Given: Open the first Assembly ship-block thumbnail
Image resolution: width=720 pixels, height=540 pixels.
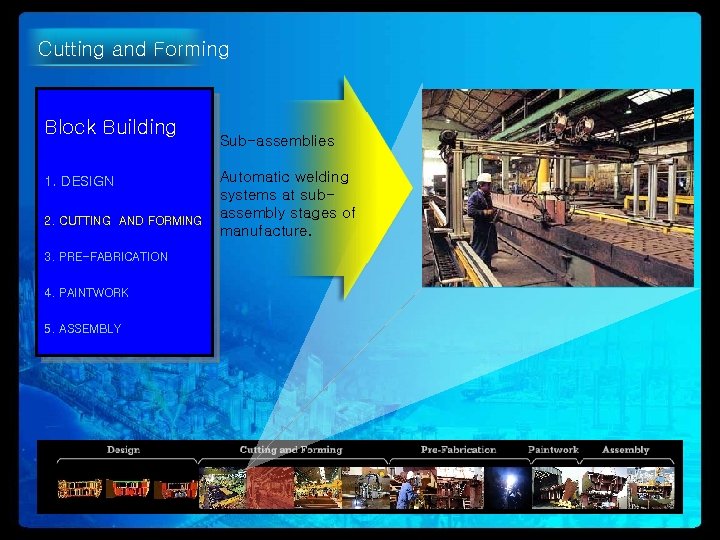Looking at the screenshot, I should [x=604, y=488].
